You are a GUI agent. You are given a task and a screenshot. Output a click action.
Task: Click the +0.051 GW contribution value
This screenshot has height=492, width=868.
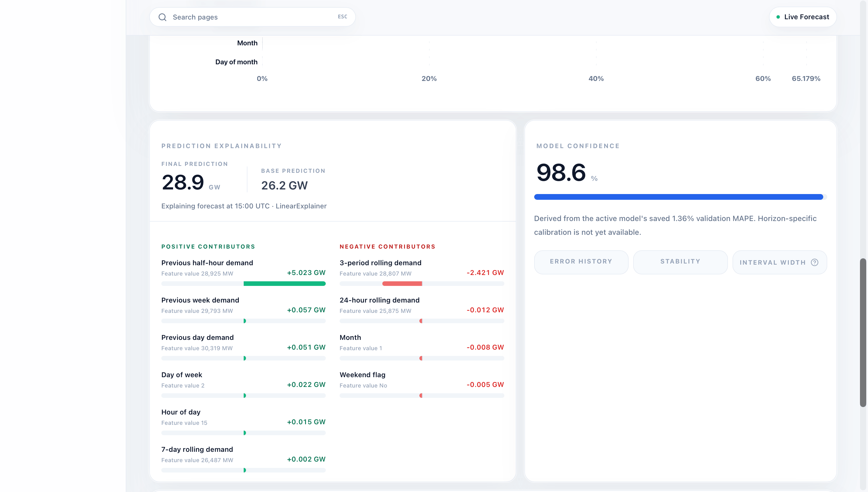[x=306, y=347]
